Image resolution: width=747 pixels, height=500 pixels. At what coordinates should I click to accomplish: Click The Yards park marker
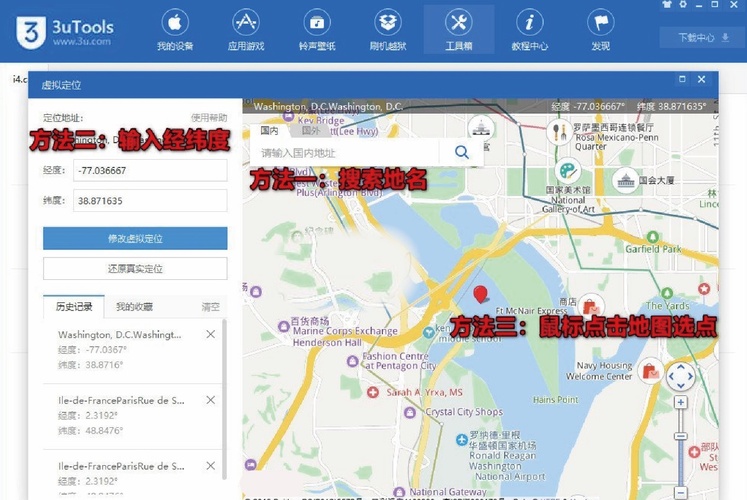(x=667, y=293)
